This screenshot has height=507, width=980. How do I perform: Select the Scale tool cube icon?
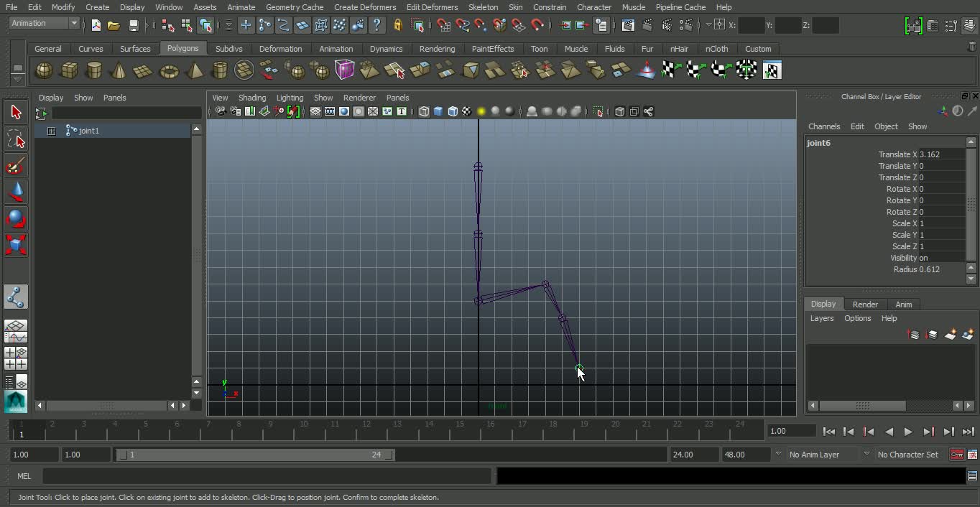(16, 245)
